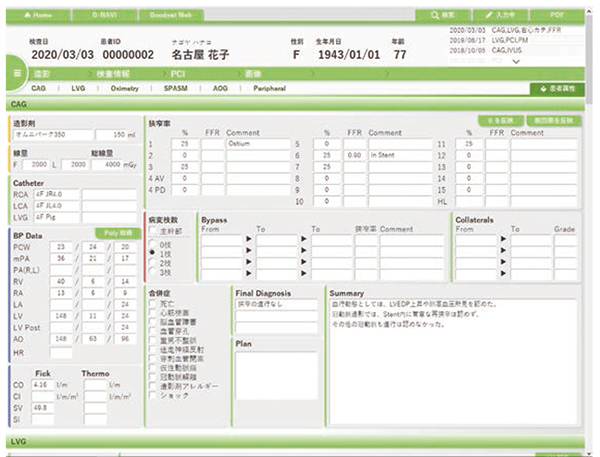Image resolution: width=600 pixels, height=457 pixels.
Task: Select the 2枝 radio option
Action: 152,261
